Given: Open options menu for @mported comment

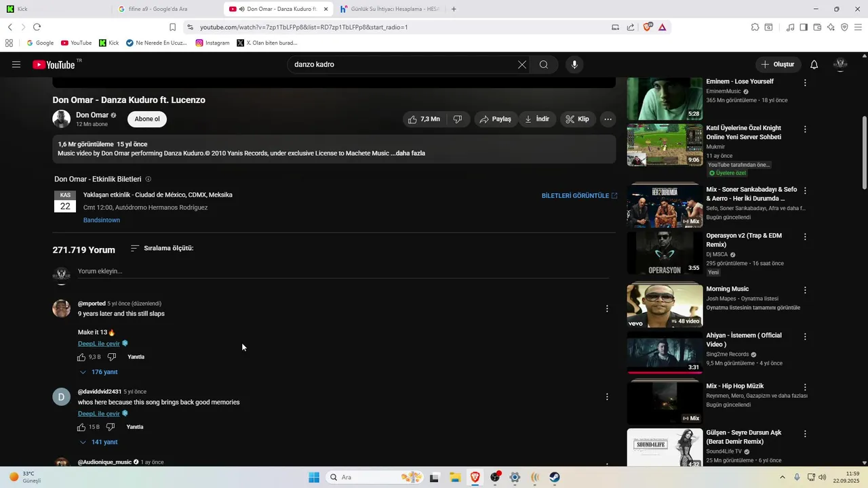Looking at the screenshot, I should pyautogui.click(x=607, y=308).
